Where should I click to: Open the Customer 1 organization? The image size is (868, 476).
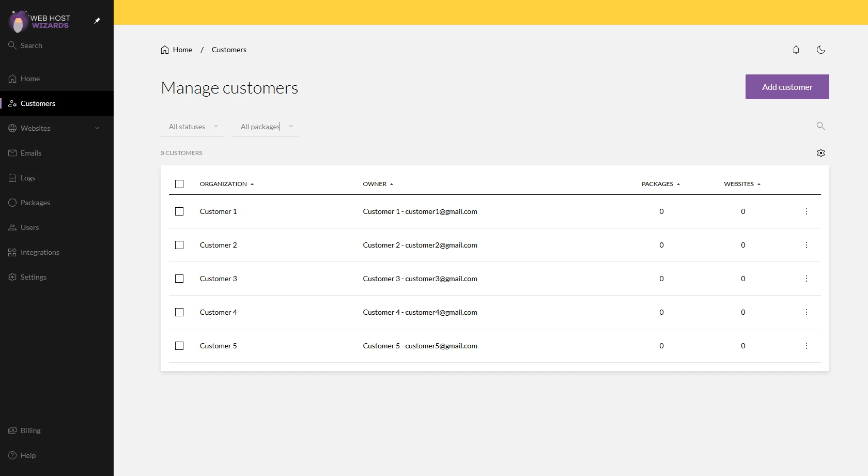(218, 211)
